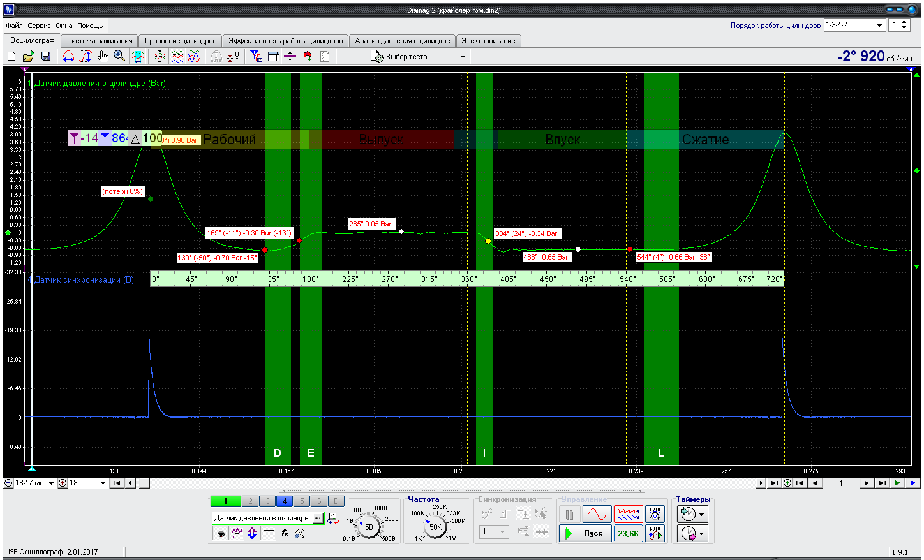Screen dimensions: 924x560
Task: Click the horizontal divider line toolbar icon
Action: coord(290,57)
